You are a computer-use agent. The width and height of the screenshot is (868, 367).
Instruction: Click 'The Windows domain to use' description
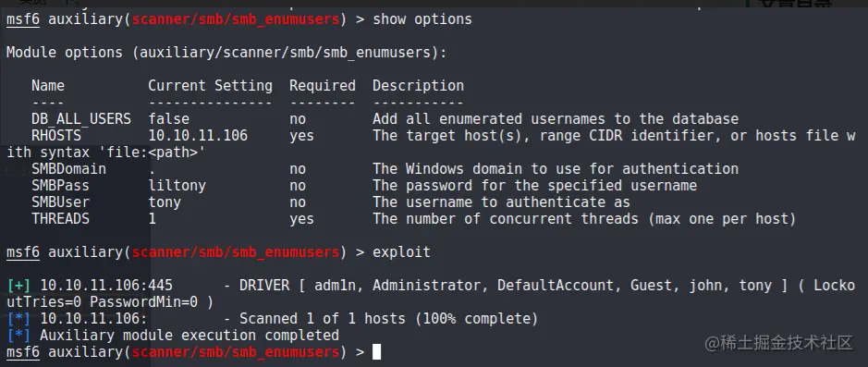coord(556,169)
